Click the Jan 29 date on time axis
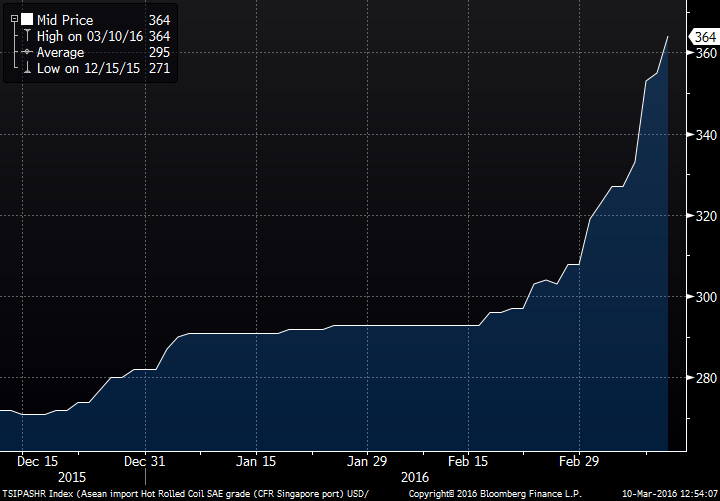720x501 pixels. [x=366, y=462]
